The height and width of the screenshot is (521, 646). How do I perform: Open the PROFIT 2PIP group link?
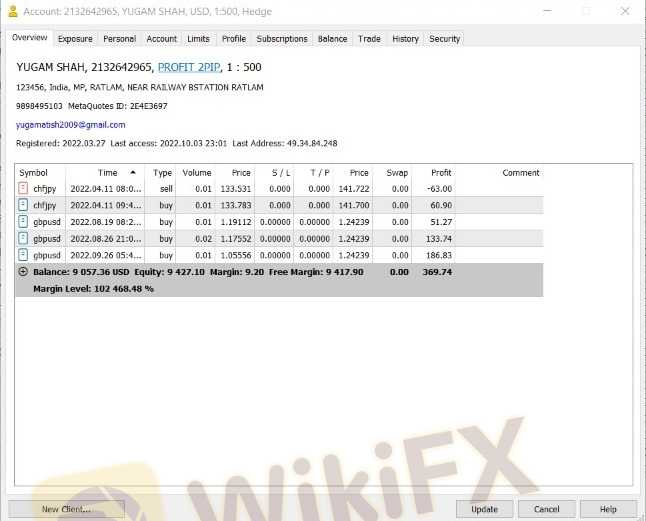coord(189,67)
